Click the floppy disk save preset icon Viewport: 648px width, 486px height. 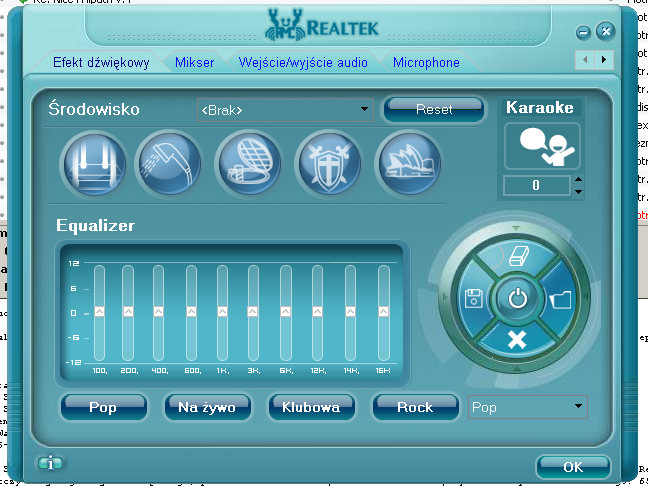(473, 298)
